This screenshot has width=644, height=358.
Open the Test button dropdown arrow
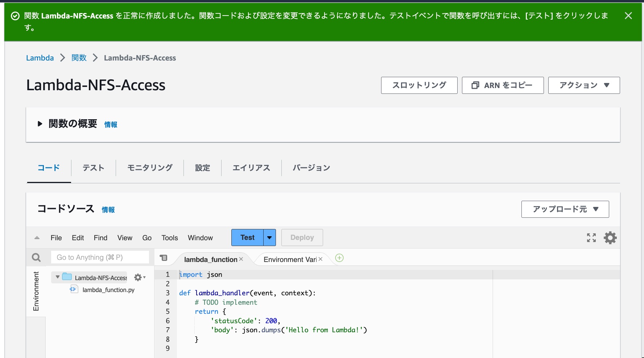(269, 237)
